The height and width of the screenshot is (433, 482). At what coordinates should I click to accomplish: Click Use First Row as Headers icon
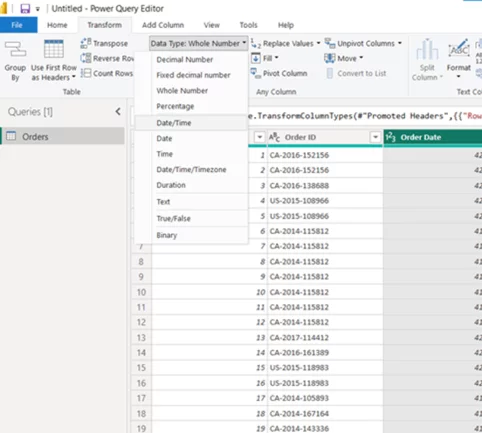(54, 49)
